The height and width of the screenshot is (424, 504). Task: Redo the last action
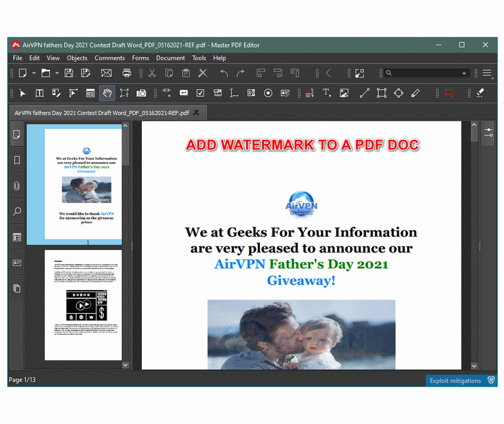pyautogui.click(x=240, y=73)
